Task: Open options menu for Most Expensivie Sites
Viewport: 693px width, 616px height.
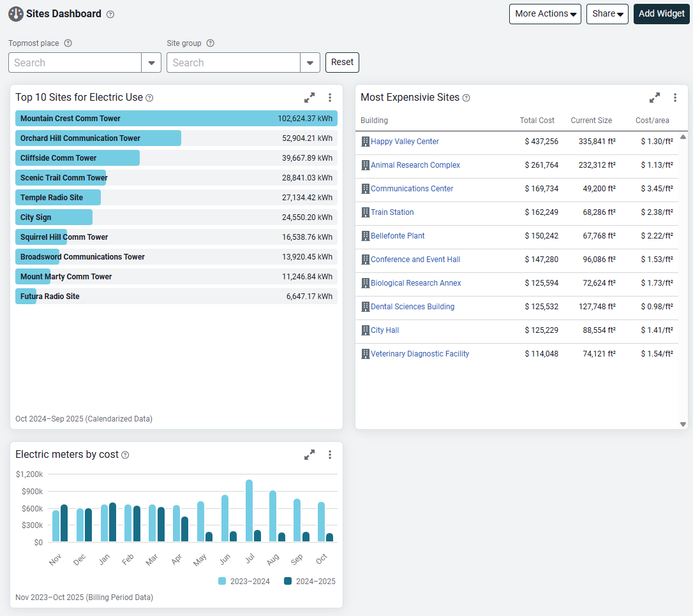Action: coord(675,98)
